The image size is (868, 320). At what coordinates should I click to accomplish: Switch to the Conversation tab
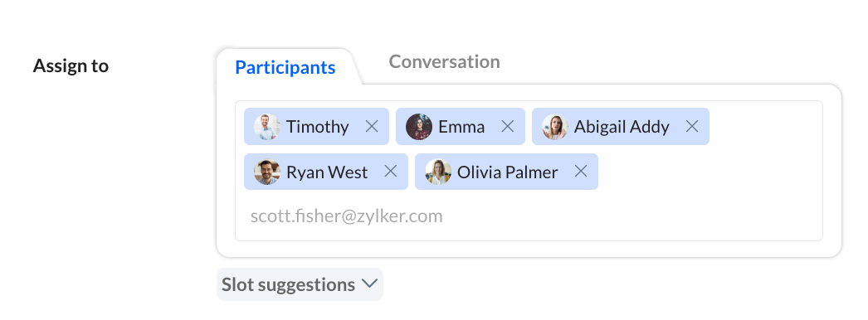(445, 61)
